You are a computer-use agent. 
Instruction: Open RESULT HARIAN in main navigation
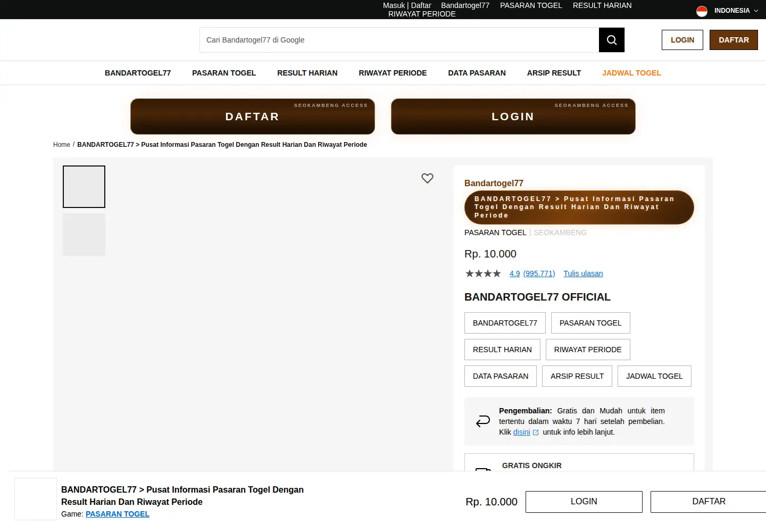click(x=307, y=73)
